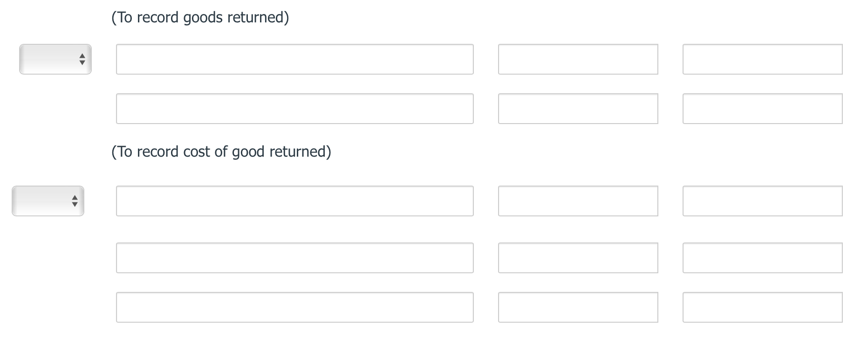
Task: Click the bottom-most credit amount field
Action: (762, 307)
